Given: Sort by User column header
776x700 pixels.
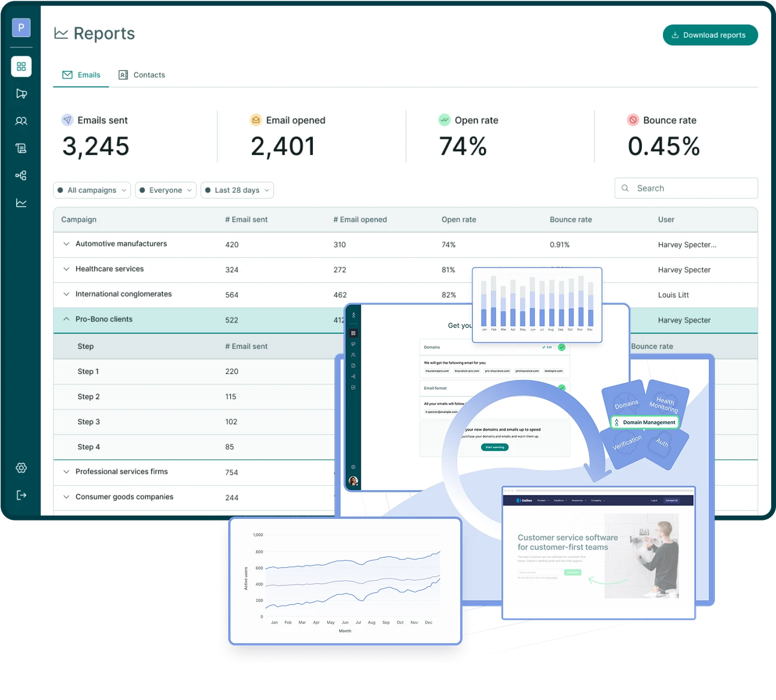Looking at the screenshot, I should [666, 220].
